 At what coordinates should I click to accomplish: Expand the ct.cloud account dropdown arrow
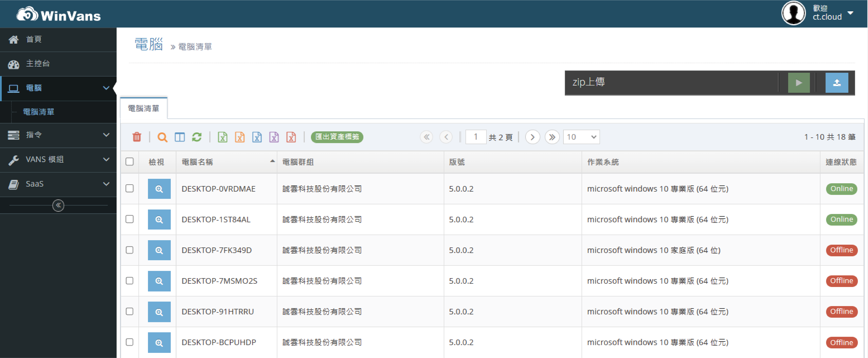pyautogui.click(x=850, y=13)
